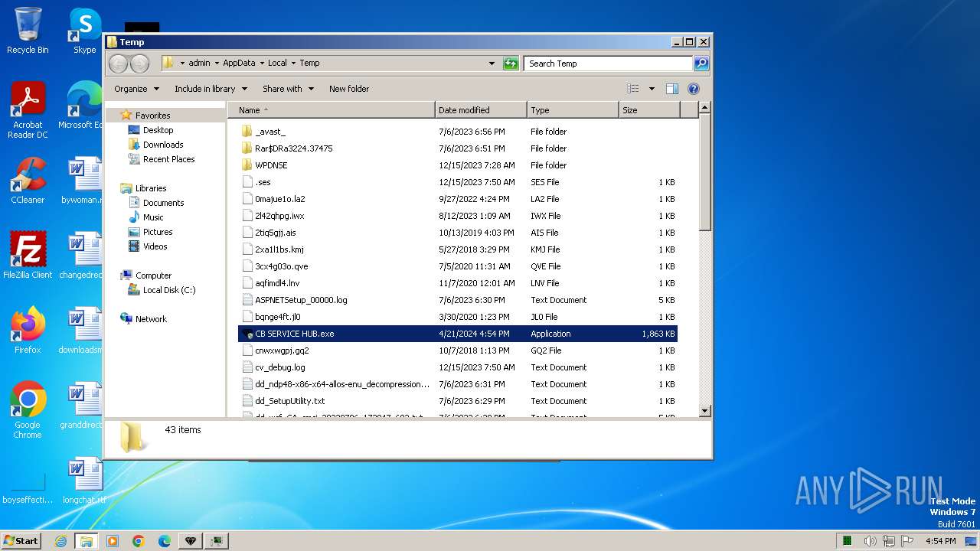Launch Skype from the desktop

(x=84, y=31)
